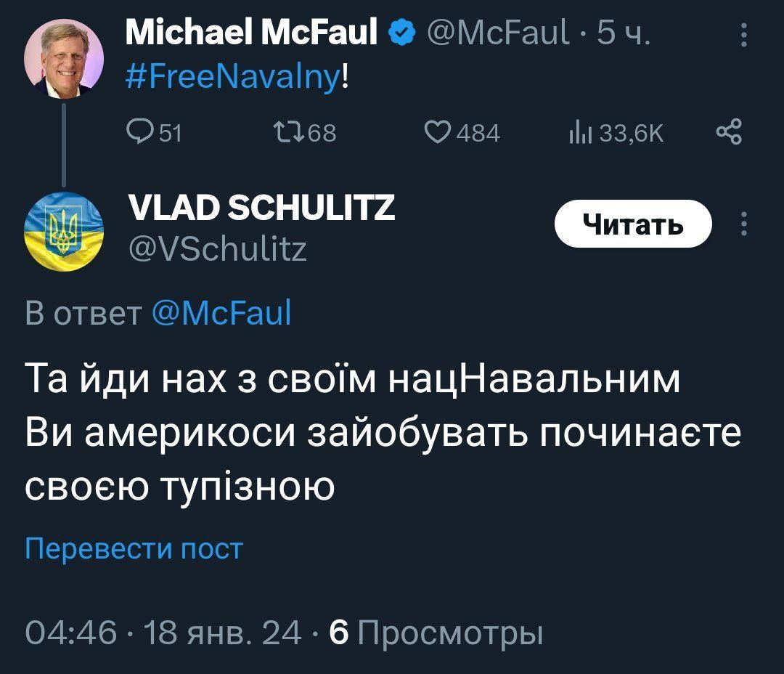
Task: Open more options menu on McFaul's tweet
Action: (742, 34)
